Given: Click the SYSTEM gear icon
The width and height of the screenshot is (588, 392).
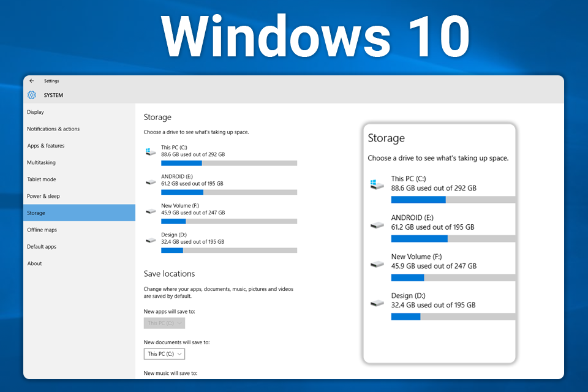Looking at the screenshot, I should coord(32,95).
